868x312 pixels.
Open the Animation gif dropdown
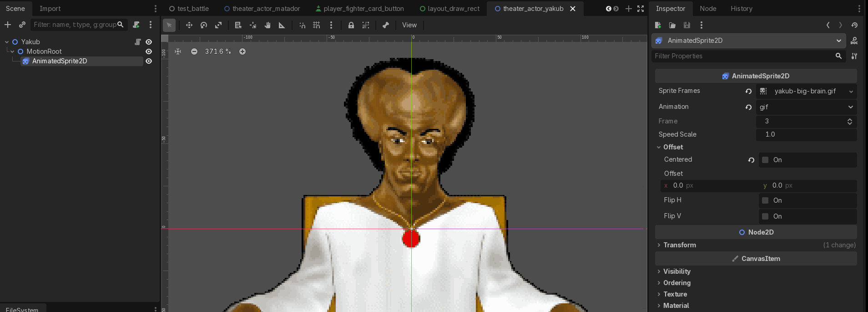coord(807,107)
